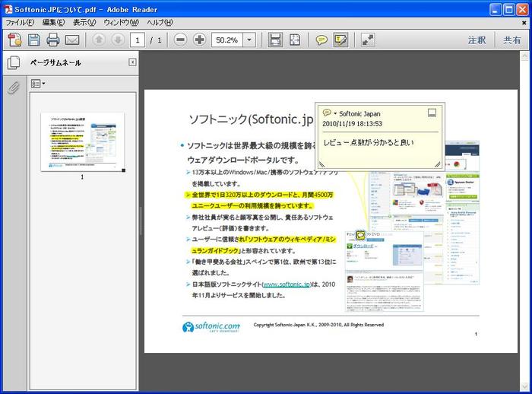Click vertical scrollbar up arrow

click(x=524, y=56)
